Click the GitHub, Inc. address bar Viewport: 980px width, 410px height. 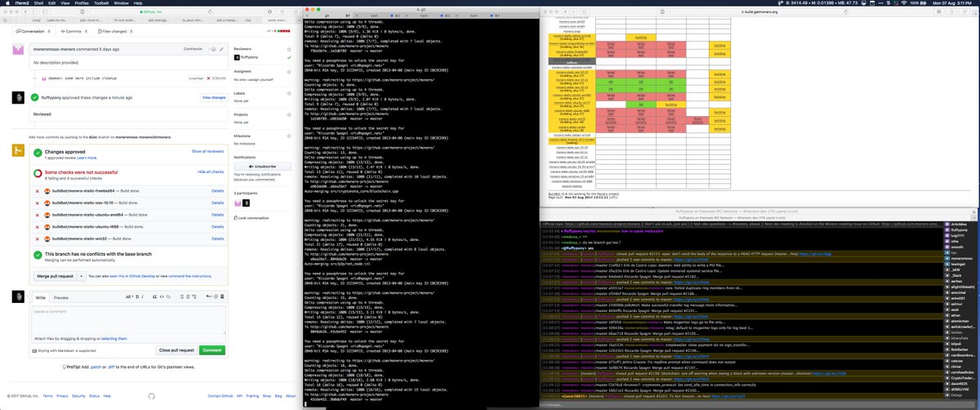(x=151, y=11)
